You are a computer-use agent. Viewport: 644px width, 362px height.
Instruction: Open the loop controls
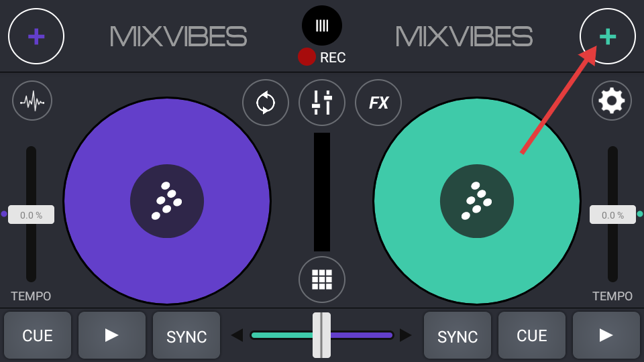265,103
